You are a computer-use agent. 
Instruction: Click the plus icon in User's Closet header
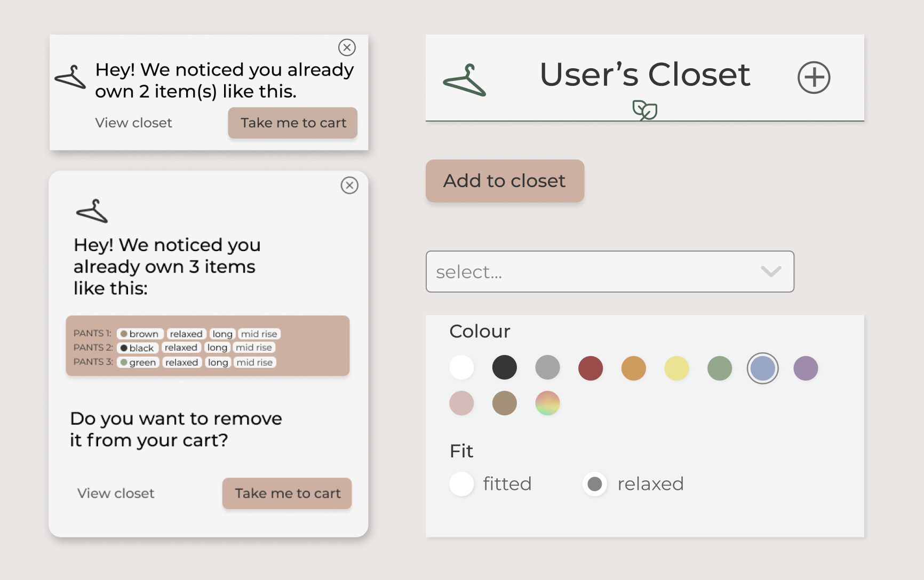pyautogui.click(x=814, y=77)
